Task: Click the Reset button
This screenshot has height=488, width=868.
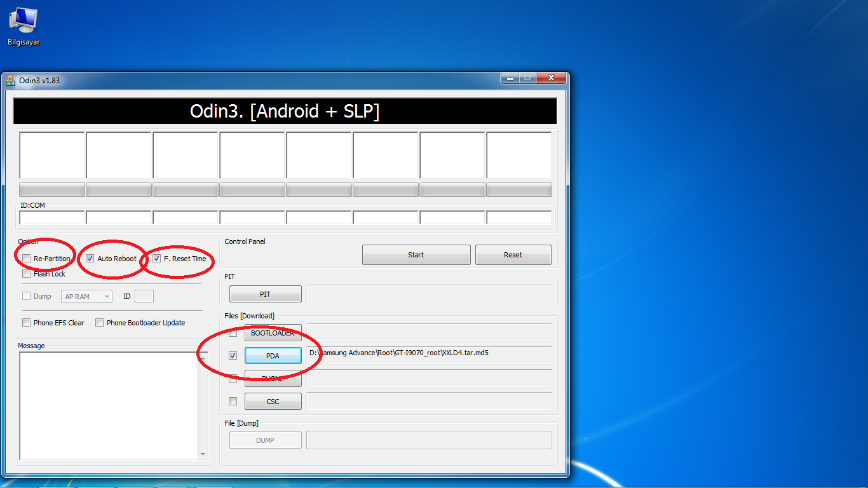Action: point(513,255)
